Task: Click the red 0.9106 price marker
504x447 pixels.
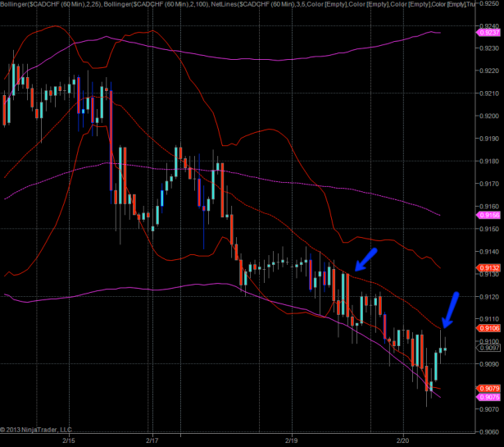Action: pyautogui.click(x=488, y=326)
